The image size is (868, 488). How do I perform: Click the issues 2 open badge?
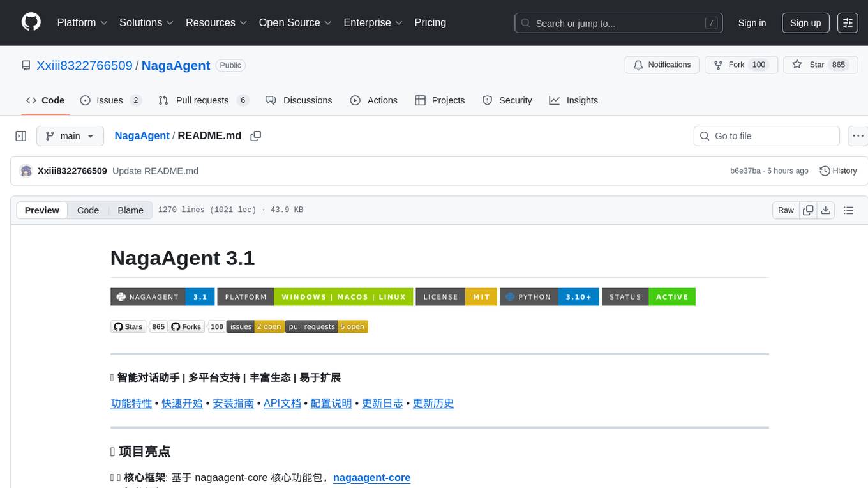click(x=255, y=326)
